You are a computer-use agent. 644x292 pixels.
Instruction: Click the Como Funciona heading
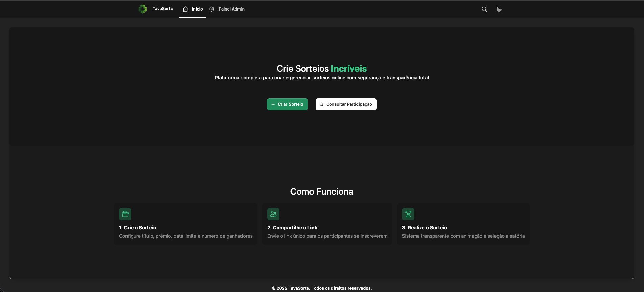click(322, 192)
